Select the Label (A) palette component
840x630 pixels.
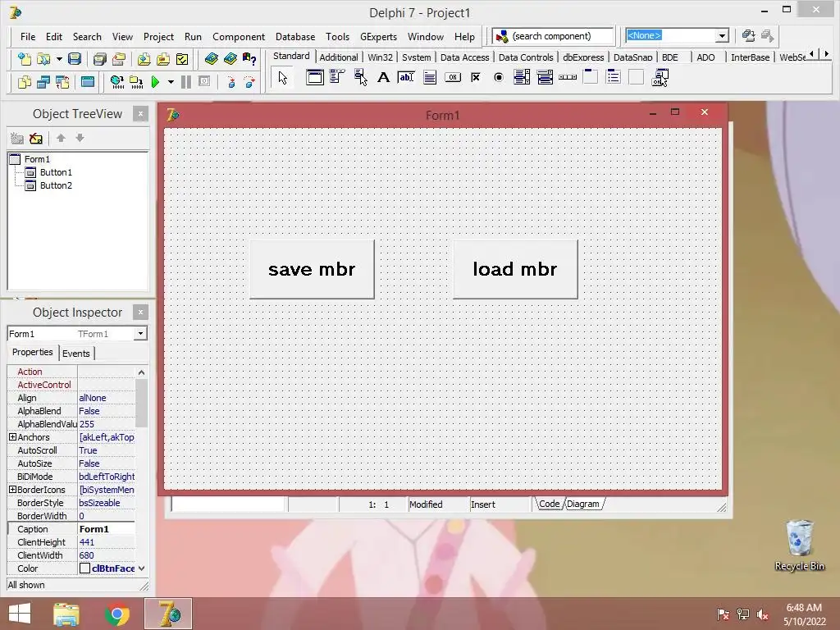(x=383, y=78)
